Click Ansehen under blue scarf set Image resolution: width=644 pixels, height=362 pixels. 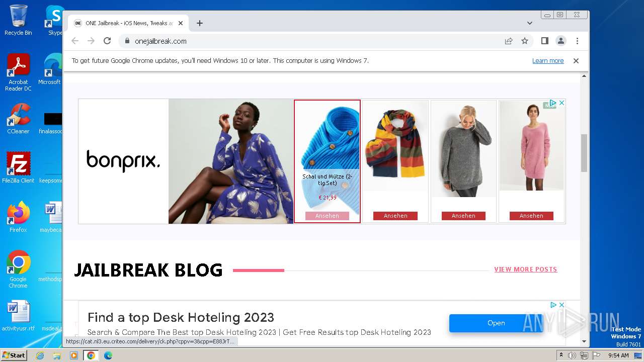327,216
